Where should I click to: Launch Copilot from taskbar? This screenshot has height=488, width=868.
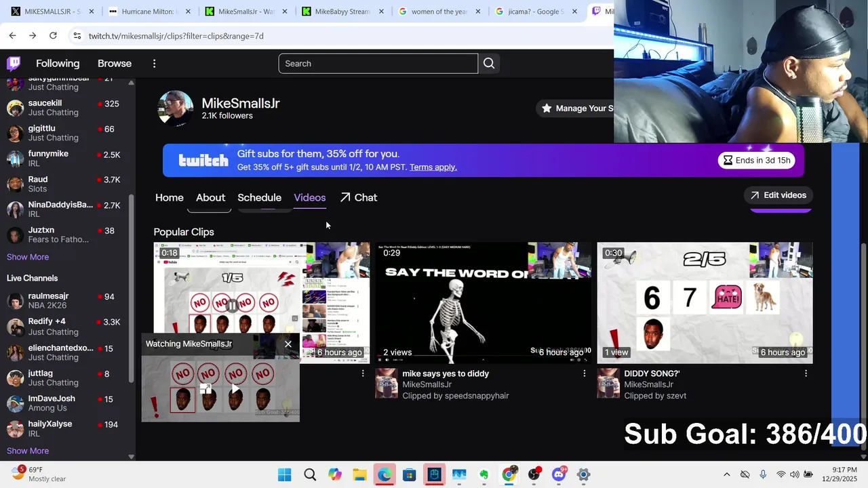pos(335,474)
